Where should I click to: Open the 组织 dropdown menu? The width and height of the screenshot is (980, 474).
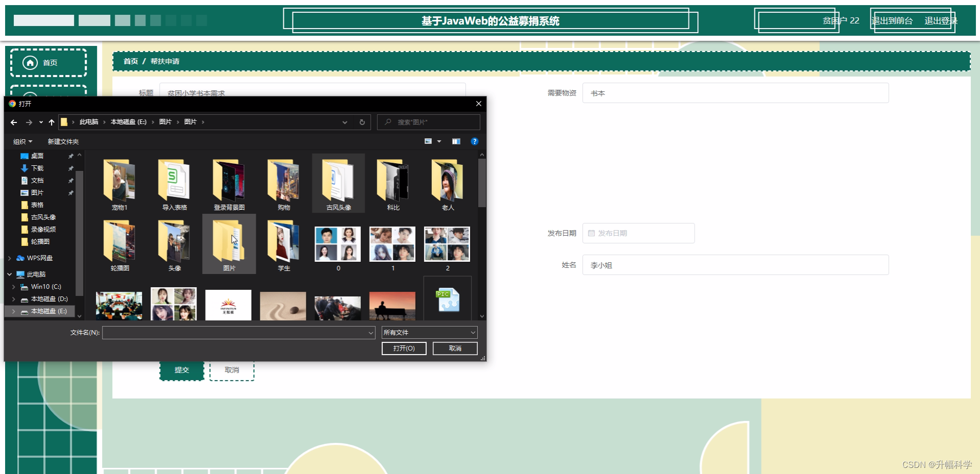(x=22, y=141)
